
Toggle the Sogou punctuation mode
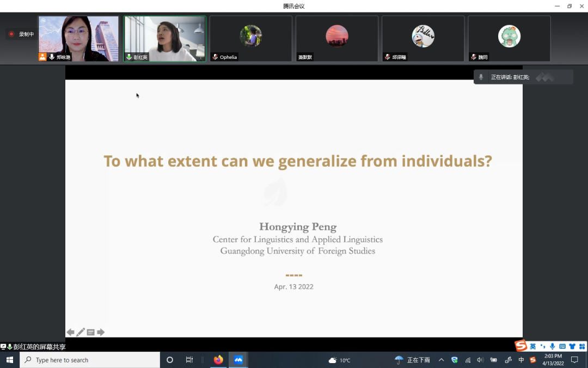point(542,347)
